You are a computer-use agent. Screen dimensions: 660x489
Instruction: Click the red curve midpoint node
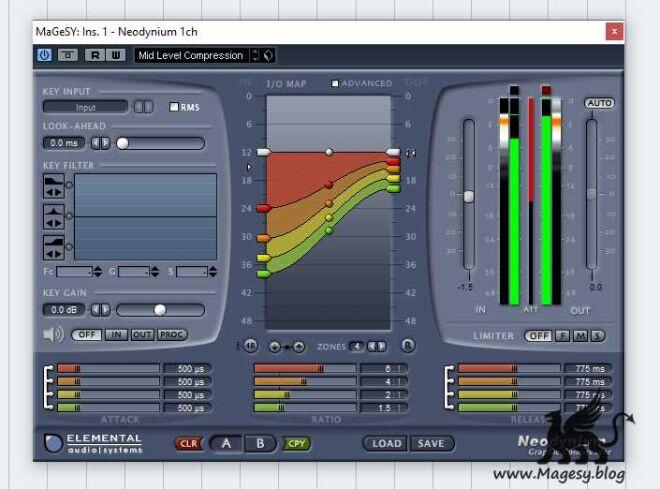tap(329, 185)
